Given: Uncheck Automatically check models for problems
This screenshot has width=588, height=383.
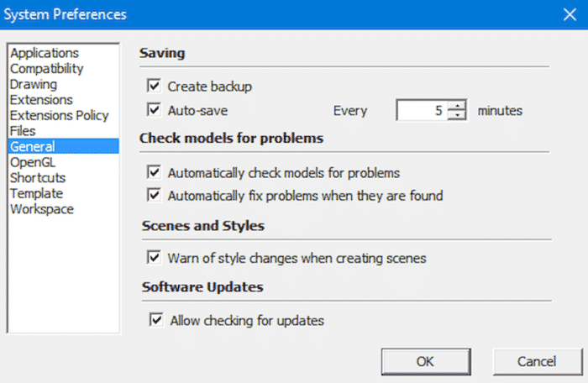Looking at the screenshot, I should (154, 173).
